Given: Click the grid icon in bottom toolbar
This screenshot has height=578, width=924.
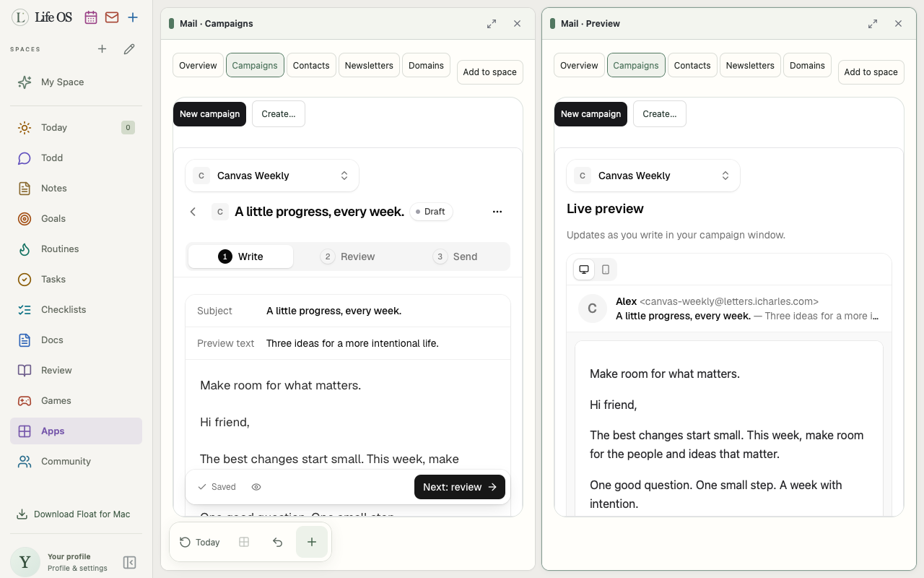Looking at the screenshot, I should [244, 542].
